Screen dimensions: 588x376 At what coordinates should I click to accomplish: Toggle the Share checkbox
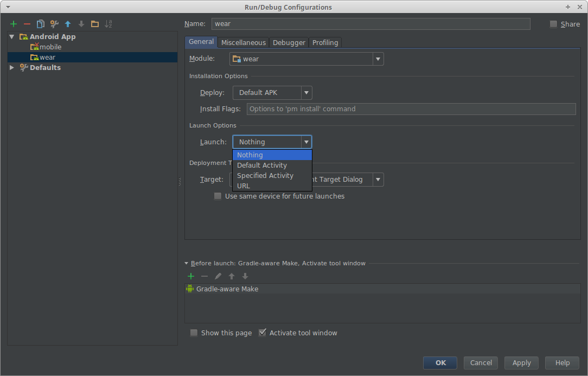pos(553,24)
